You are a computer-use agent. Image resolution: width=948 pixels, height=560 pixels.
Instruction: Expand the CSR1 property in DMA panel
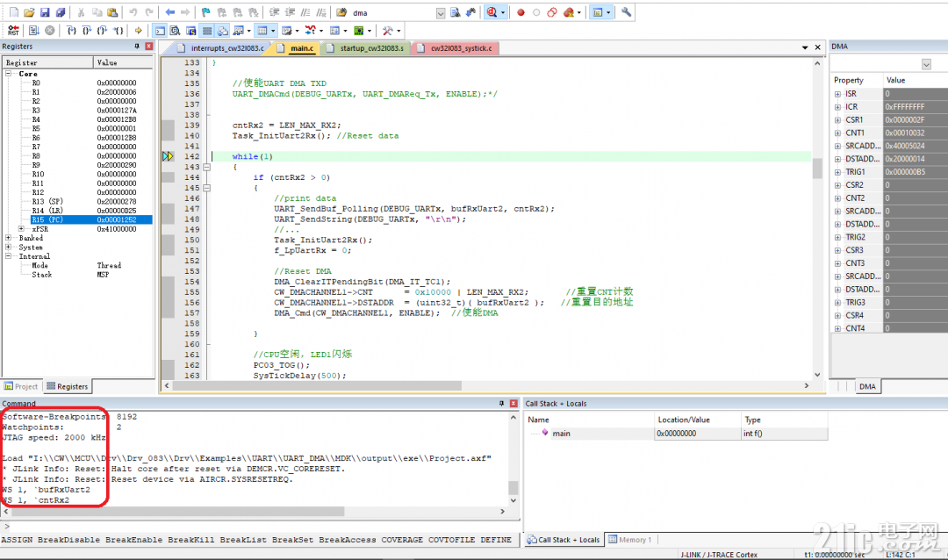coord(838,119)
